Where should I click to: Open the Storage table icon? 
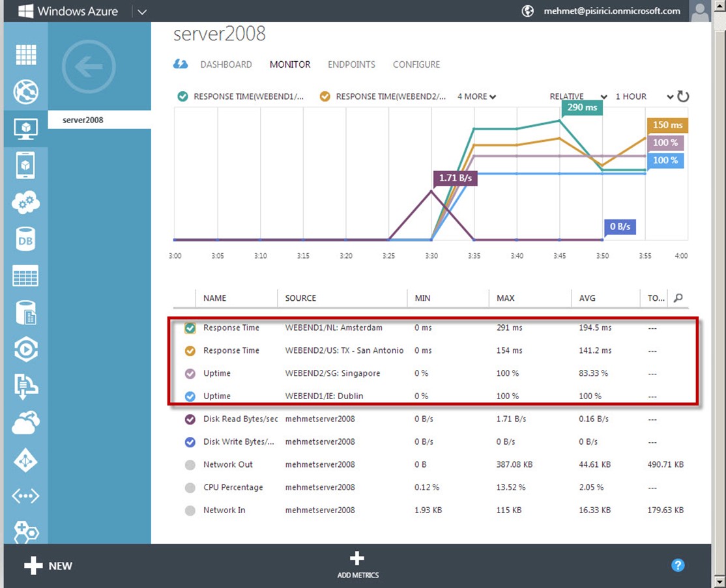click(26, 276)
